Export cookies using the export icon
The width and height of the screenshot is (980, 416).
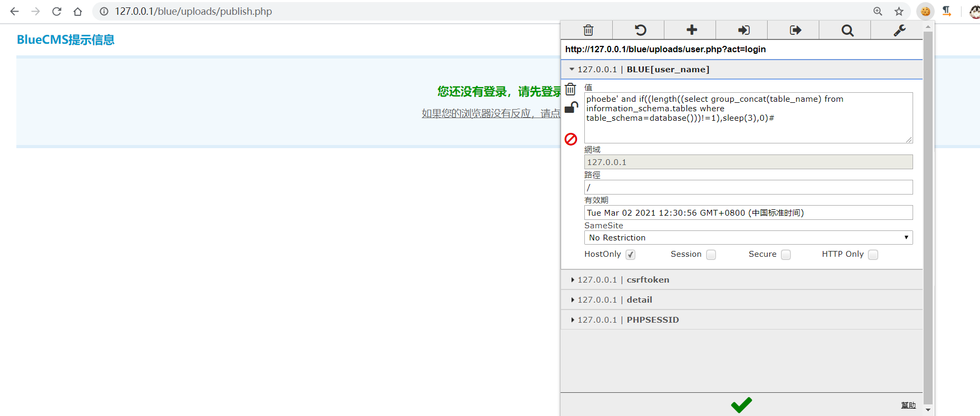click(x=795, y=30)
